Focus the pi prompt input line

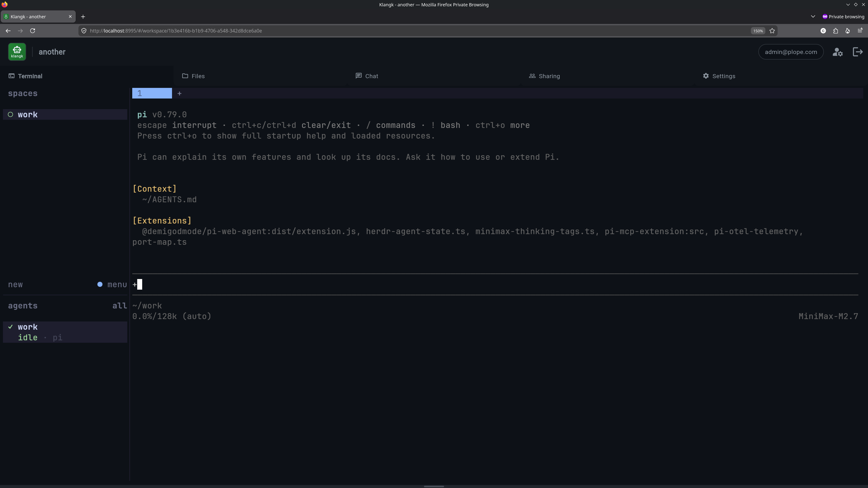[x=495, y=285]
